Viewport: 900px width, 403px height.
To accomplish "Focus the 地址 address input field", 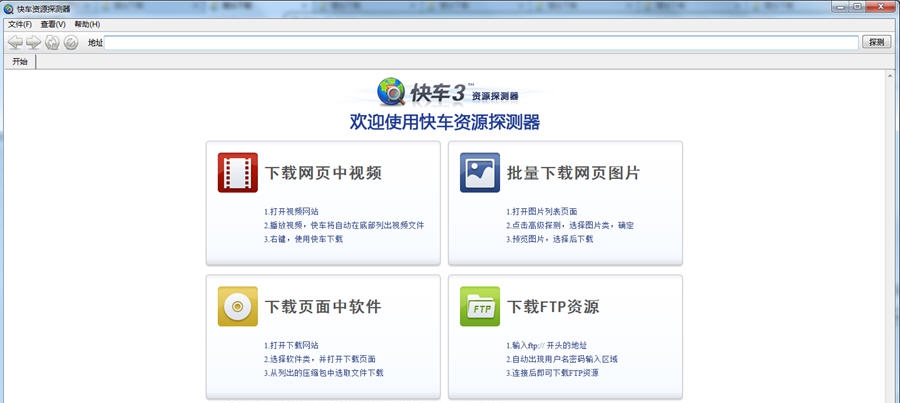I will [481, 42].
